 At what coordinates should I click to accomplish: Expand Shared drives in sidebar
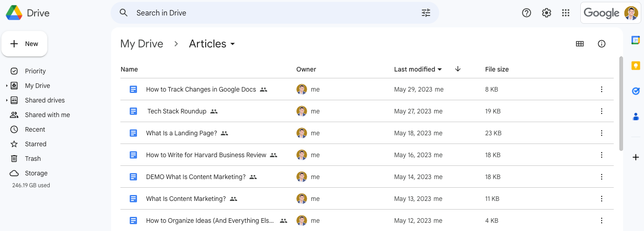(6, 100)
